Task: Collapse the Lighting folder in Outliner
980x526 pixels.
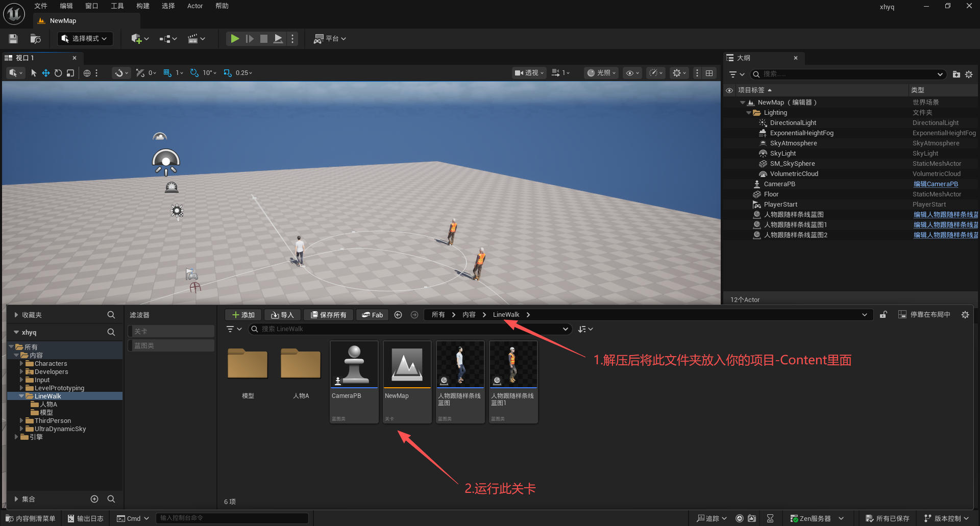Action: click(749, 113)
